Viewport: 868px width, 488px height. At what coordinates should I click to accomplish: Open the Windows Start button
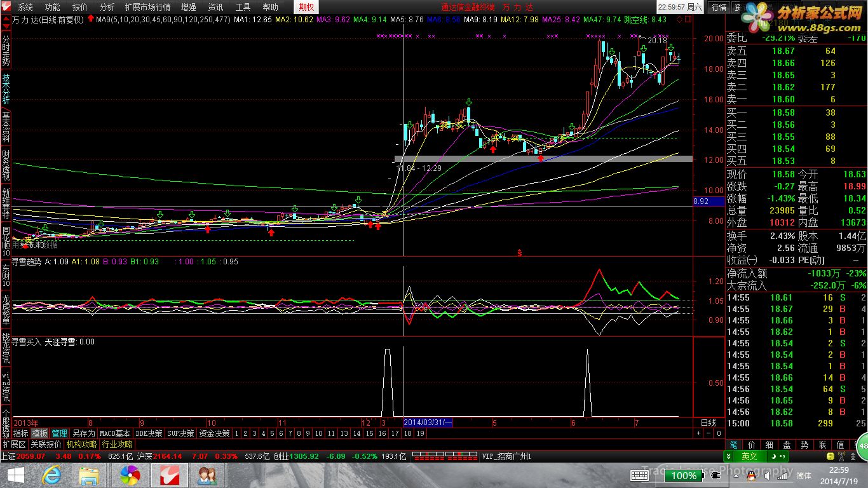[x=15, y=475]
